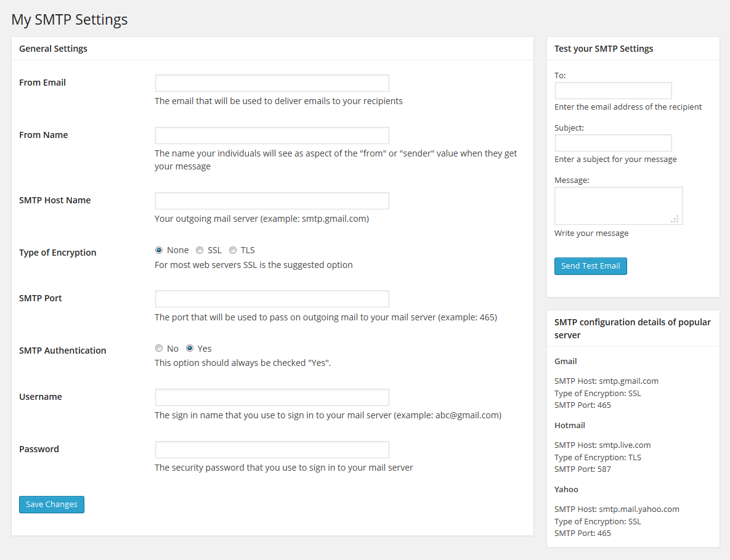Set SMTP Authentication to No
The width and height of the screenshot is (730, 560).
(x=159, y=348)
